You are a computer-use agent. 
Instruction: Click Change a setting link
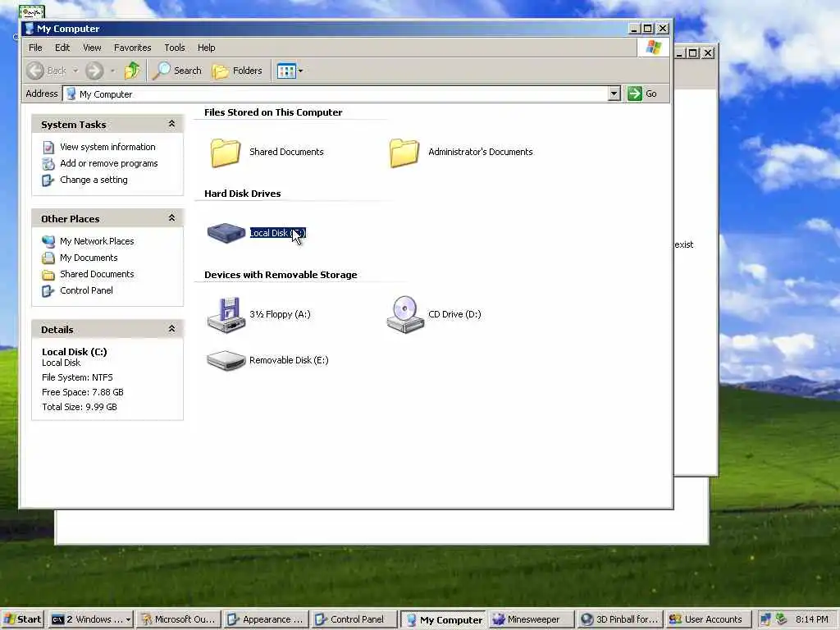pos(94,180)
